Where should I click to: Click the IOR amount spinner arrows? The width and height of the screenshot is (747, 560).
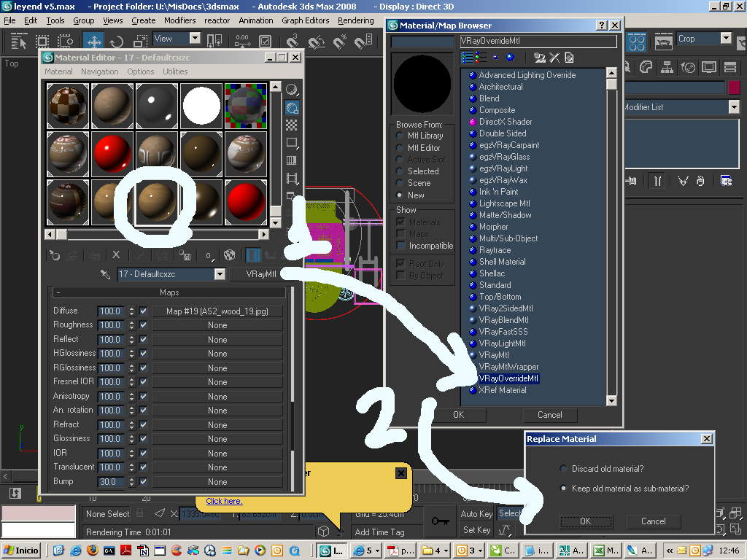point(132,454)
